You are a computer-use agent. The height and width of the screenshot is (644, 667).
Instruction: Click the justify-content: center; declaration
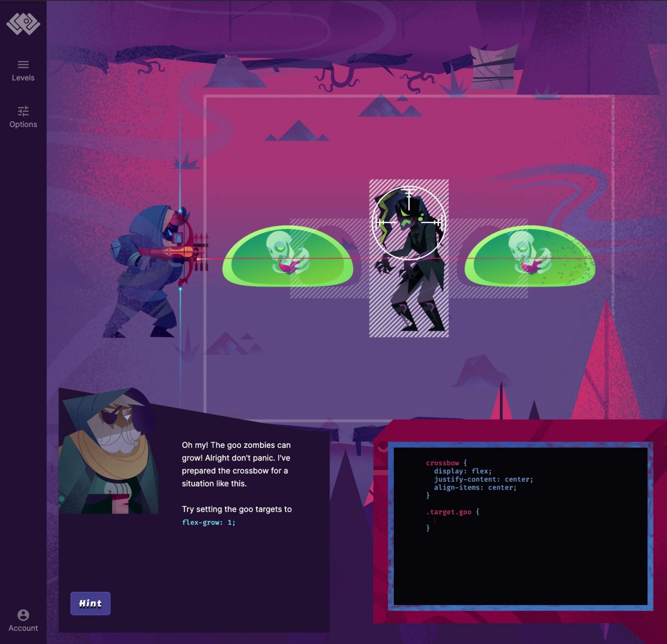(x=483, y=479)
